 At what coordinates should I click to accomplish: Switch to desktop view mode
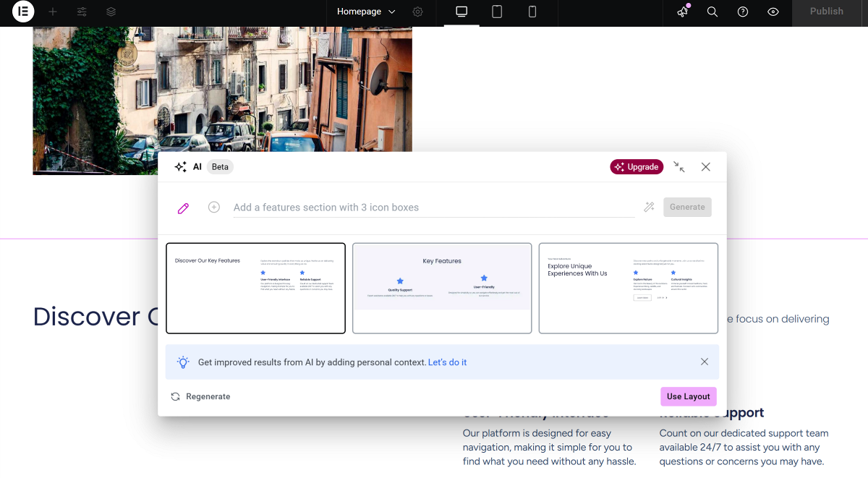point(461,12)
